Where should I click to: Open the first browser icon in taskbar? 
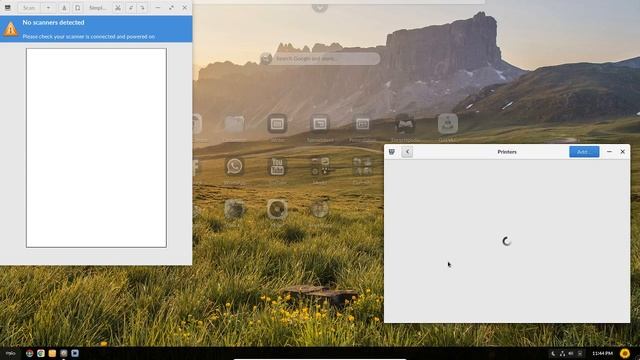(29, 353)
